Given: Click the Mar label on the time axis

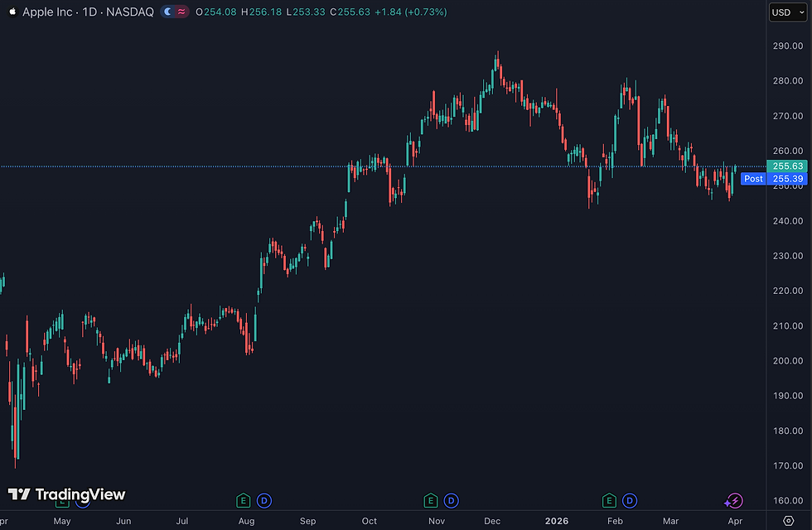Looking at the screenshot, I should click(x=670, y=521).
